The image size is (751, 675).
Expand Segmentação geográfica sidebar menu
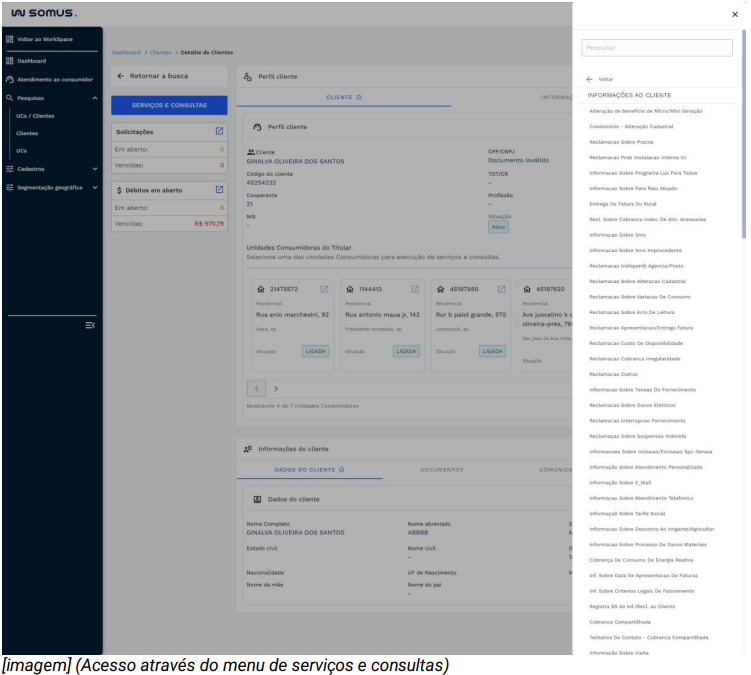pos(94,187)
